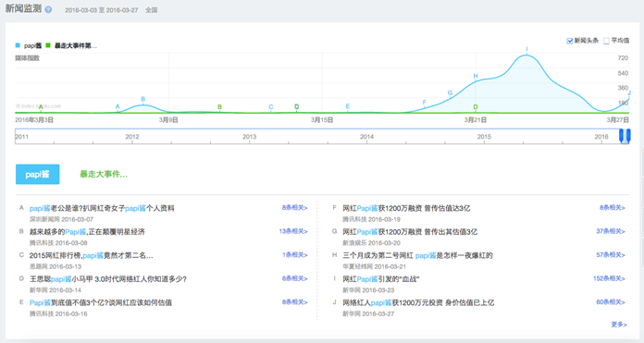The width and height of the screenshot is (644, 343).
Task: Open headline 网络红人papi酱获1200万元投资
Action: [x=418, y=303]
